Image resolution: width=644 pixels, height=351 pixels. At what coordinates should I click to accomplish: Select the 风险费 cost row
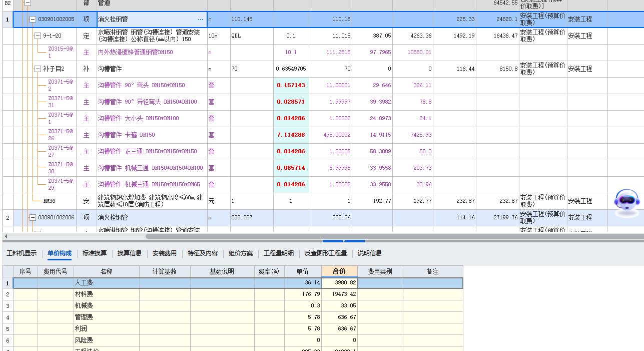pyautogui.click(x=238, y=340)
